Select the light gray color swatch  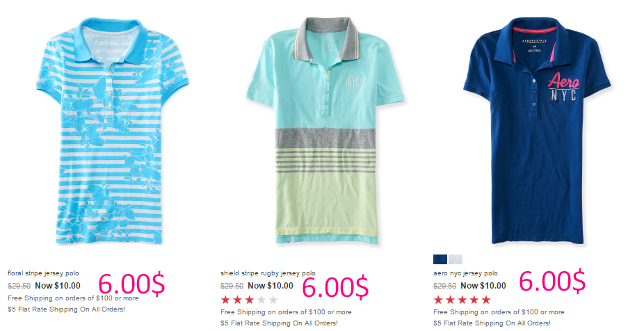(x=456, y=259)
